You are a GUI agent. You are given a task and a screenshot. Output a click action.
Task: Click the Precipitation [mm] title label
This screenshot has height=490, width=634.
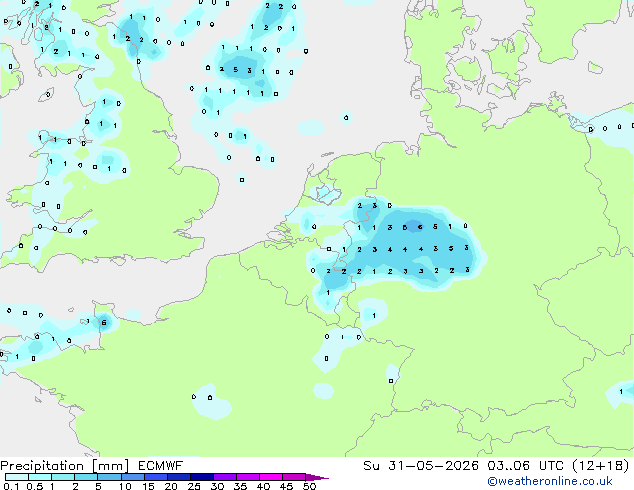tap(65, 466)
